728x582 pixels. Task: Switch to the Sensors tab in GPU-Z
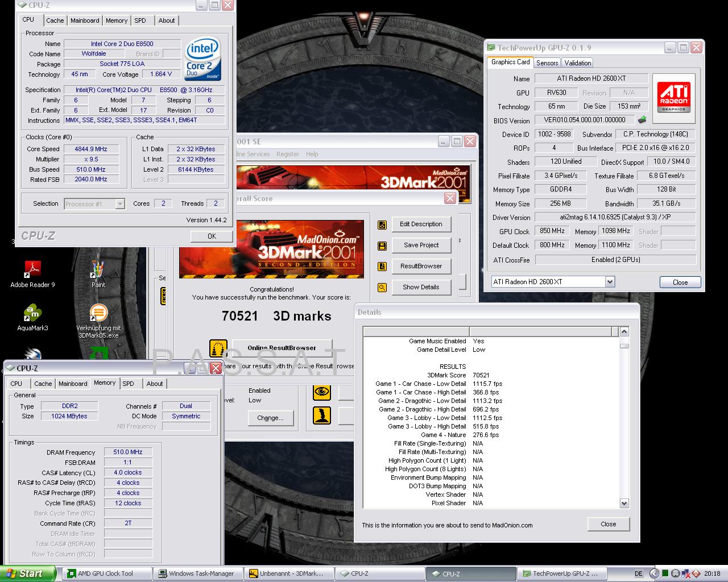pyautogui.click(x=547, y=63)
